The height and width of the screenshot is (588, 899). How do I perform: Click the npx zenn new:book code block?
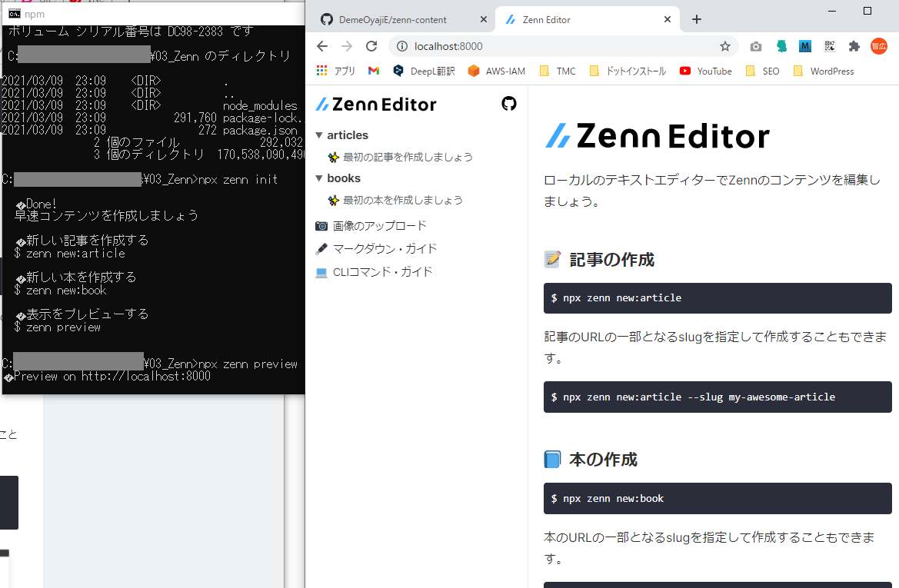point(718,499)
